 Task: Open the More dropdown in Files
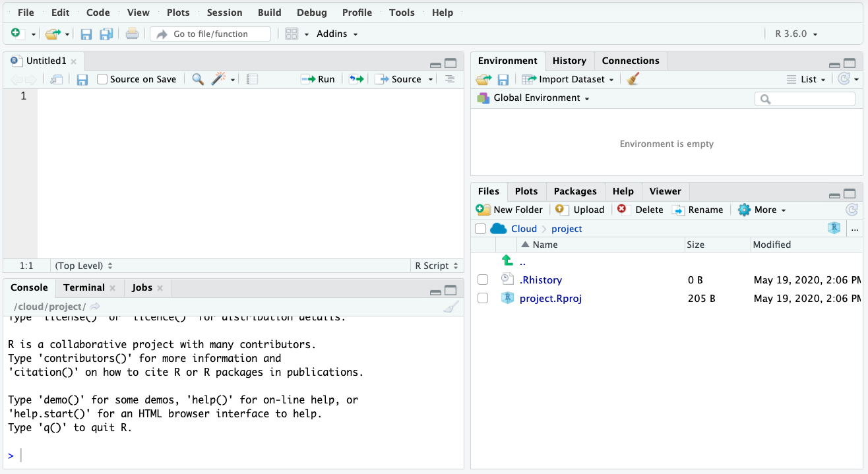pos(763,210)
